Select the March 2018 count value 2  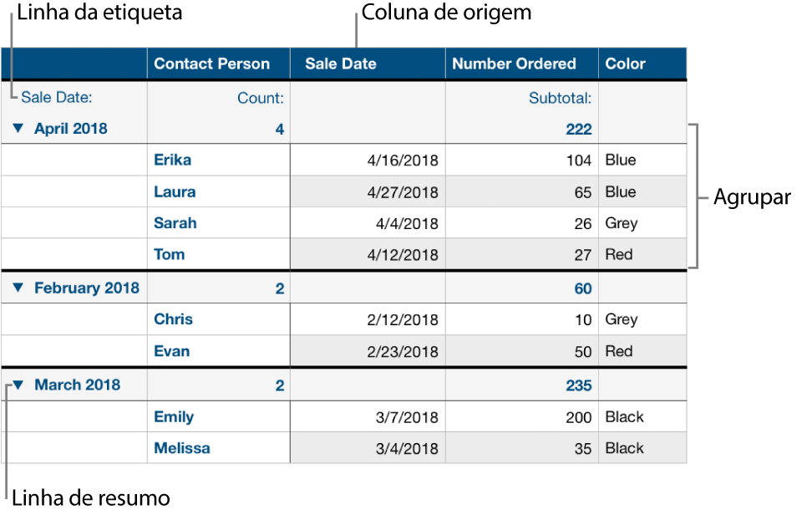(277, 384)
